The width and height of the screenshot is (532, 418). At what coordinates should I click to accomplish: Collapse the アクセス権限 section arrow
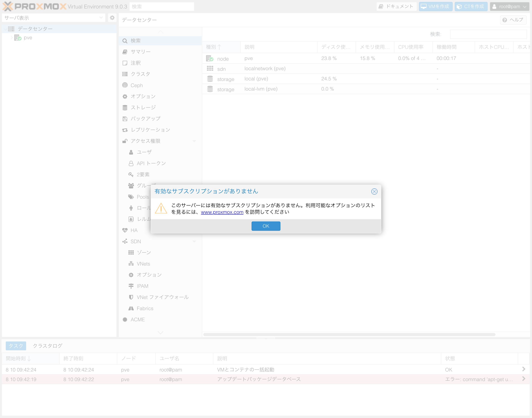(x=194, y=141)
